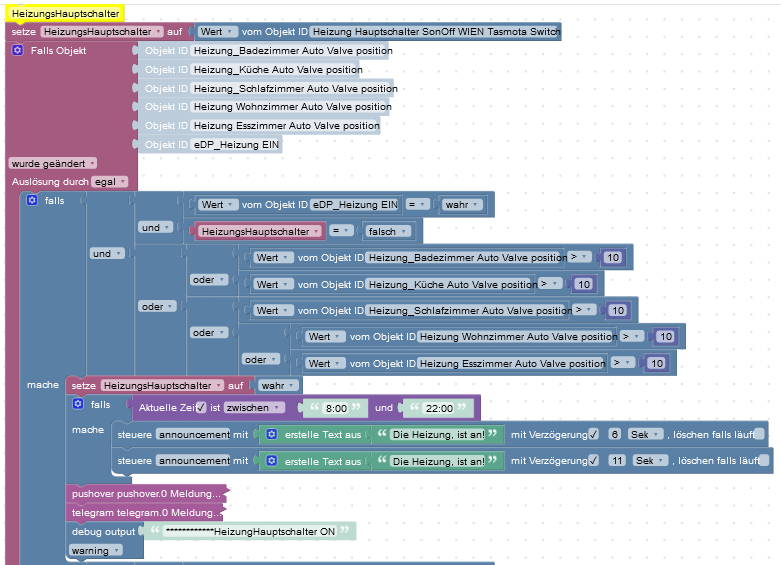This screenshot has height=565, width=781.
Task: Click the announcement object in the 6 Sek steuere row
Action: (193, 434)
